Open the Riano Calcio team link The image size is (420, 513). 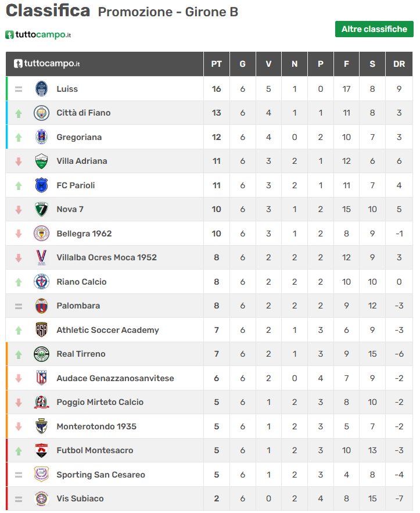(x=81, y=282)
